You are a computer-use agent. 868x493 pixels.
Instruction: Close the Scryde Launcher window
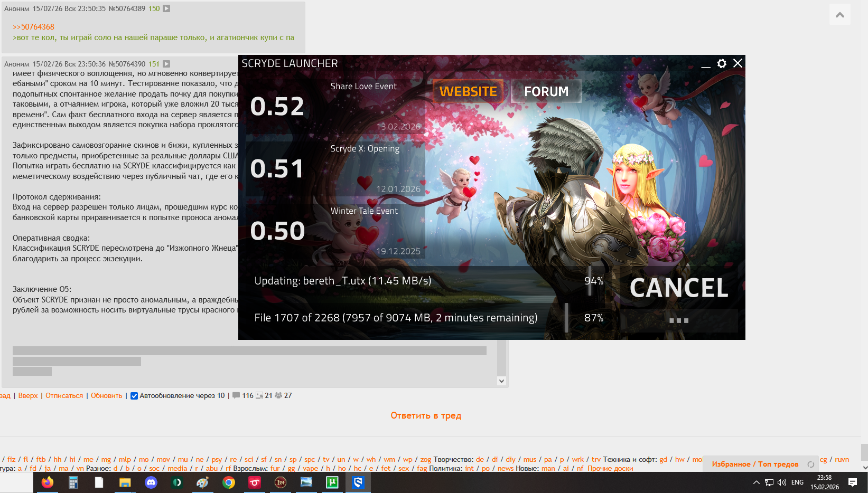pyautogui.click(x=738, y=63)
